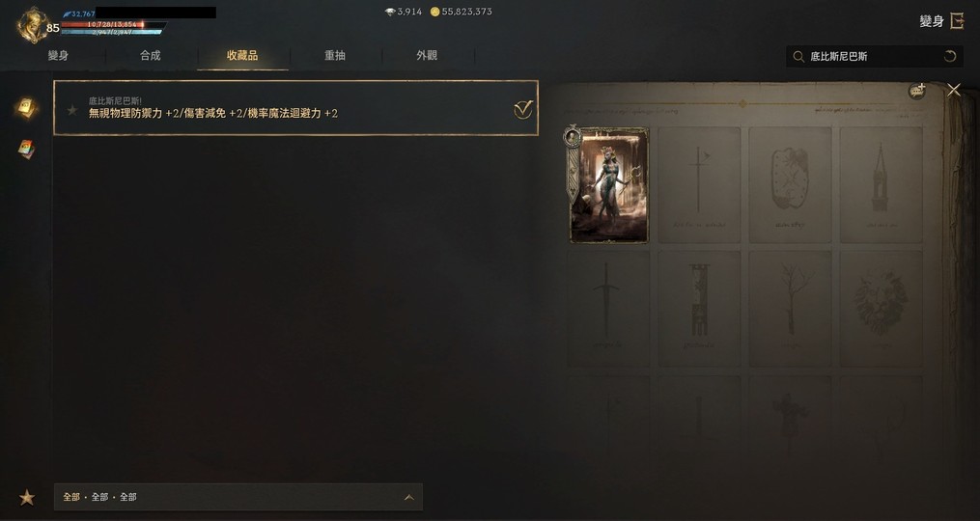Viewport: 980px width, 521px height.
Task: Select the colorful book sidebar icon
Action: (x=26, y=149)
